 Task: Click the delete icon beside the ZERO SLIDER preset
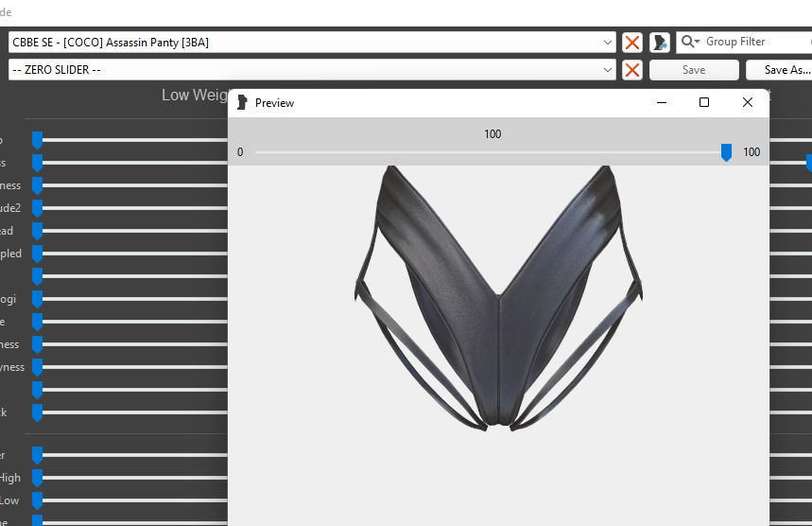click(x=632, y=70)
